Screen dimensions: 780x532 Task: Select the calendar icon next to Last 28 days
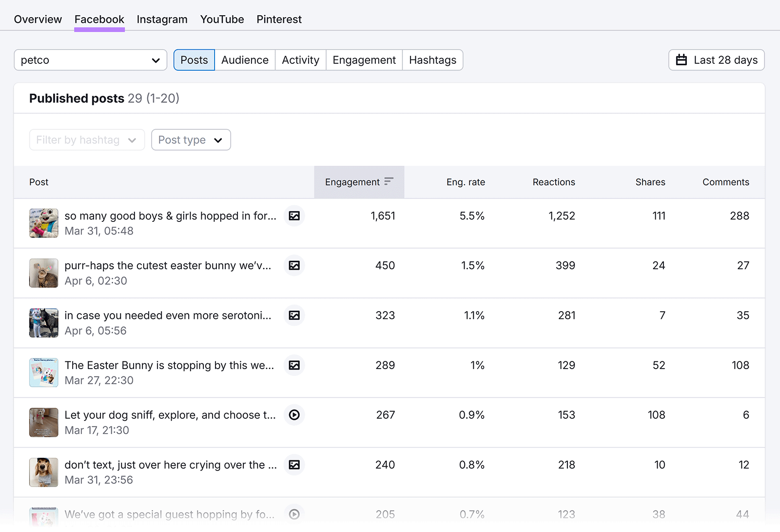[682, 59]
